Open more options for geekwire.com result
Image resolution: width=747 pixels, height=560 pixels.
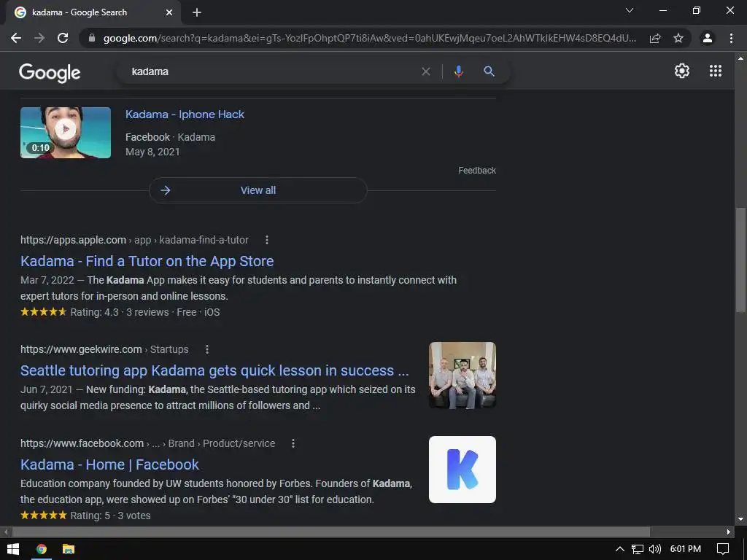click(206, 349)
